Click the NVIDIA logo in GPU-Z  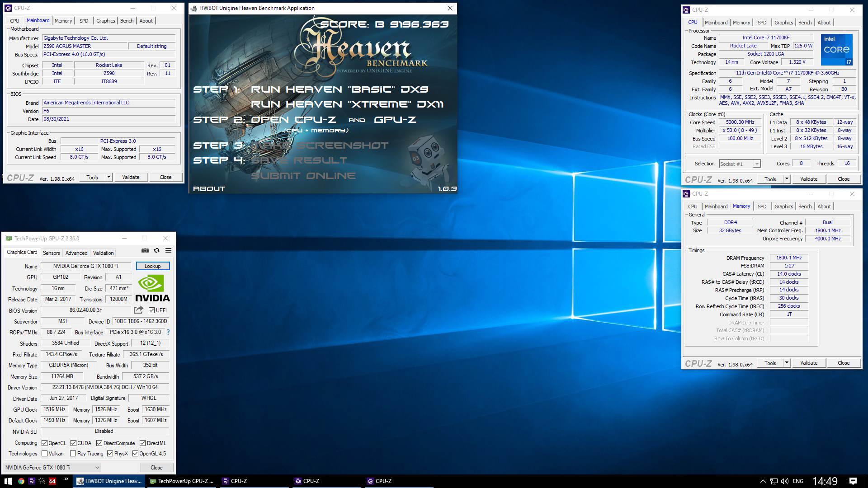click(152, 289)
